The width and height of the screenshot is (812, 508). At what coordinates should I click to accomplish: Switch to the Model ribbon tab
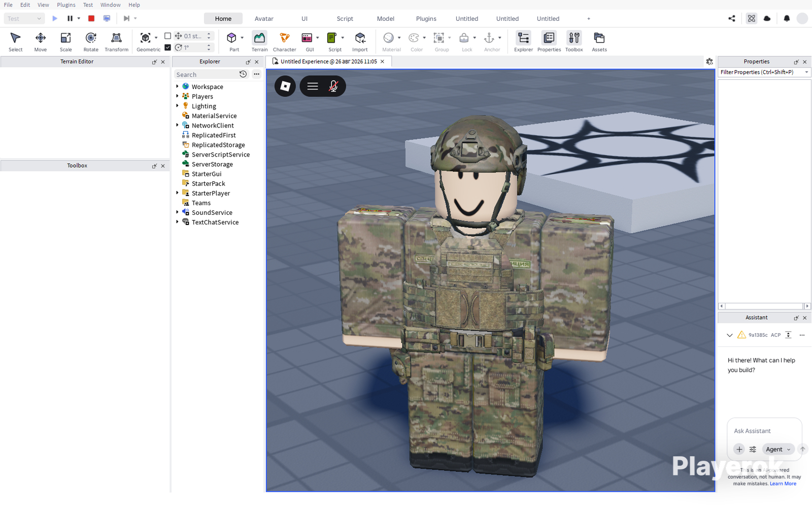coord(386,19)
